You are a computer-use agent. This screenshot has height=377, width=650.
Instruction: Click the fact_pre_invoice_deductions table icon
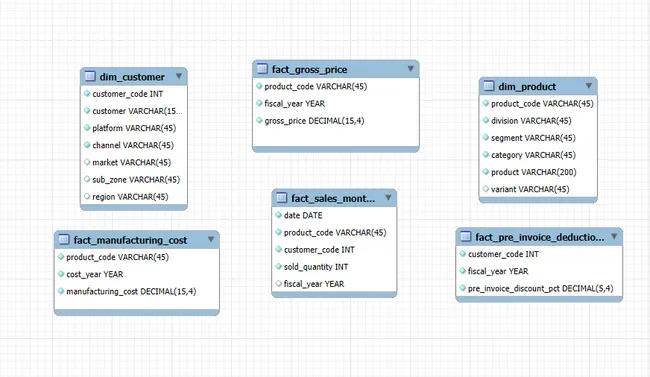pyautogui.click(x=466, y=236)
